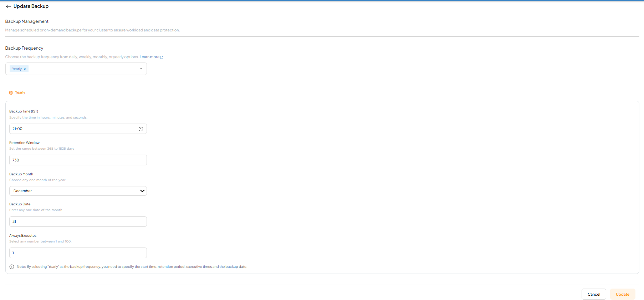Edit the Always Executes field showing 1
The image size is (644, 300).
tap(78, 253)
